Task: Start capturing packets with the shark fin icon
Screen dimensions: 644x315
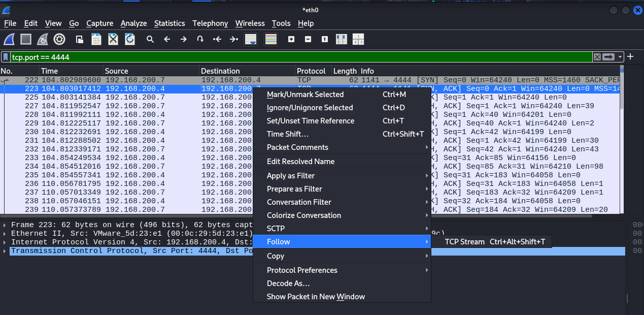Action: (9, 39)
